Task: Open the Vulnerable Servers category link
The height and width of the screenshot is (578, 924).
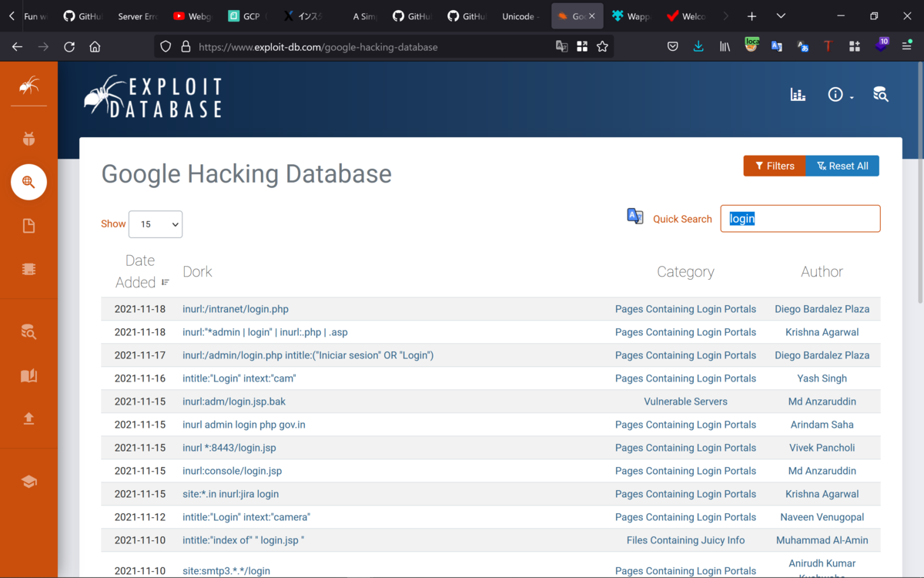Action: point(685,402)
